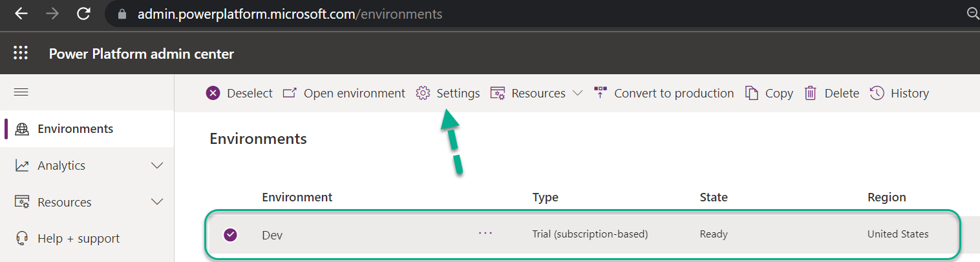Viewport: 980px width, 262px height.
Task: Click the Dev environment name
Action: pyautogui.click(x=272, y=235)
